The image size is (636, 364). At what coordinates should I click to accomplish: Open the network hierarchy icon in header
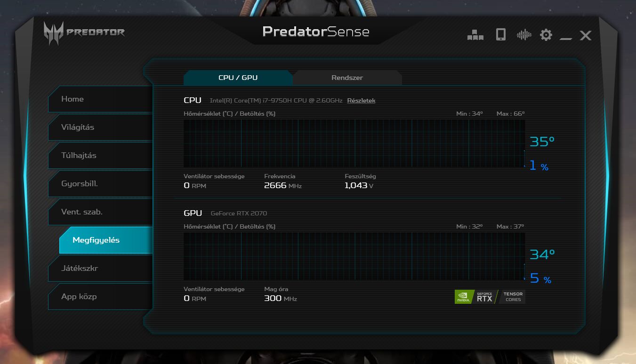pos(475,35)
